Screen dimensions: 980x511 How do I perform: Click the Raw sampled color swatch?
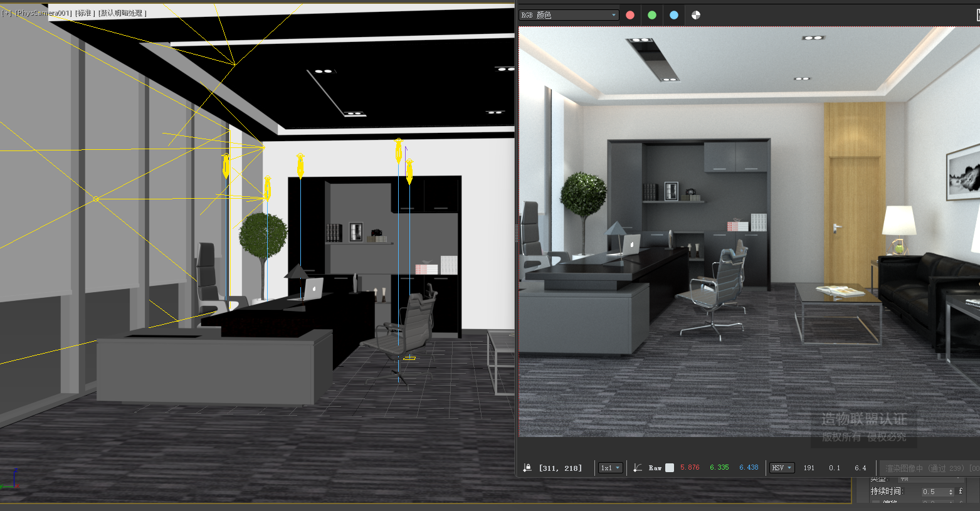point(670,468)
